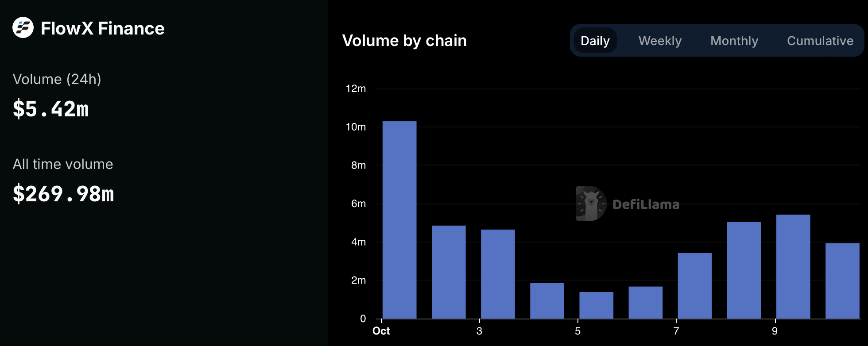
Task: Show the Cumulative volume chart
Action: coord(820,41)
